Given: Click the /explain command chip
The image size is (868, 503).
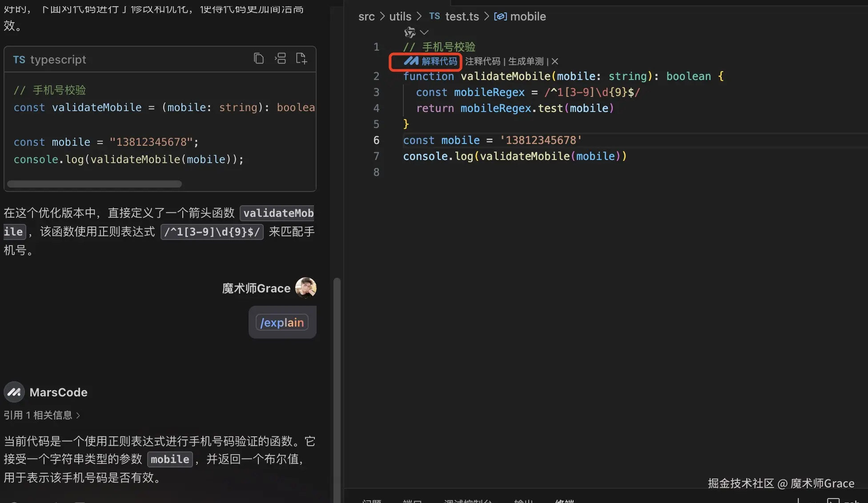Looking at the screenshot, I should (282, 323).
